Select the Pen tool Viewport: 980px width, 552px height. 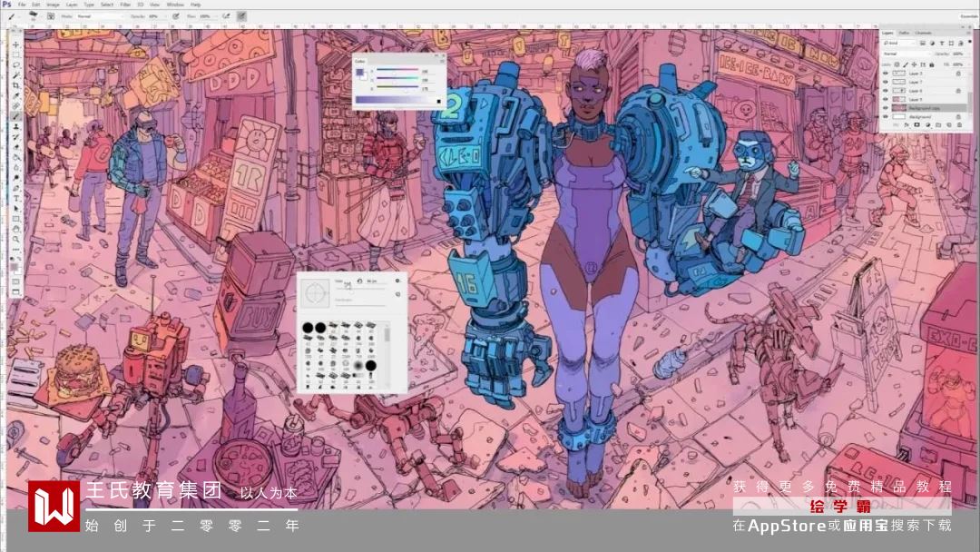15,188
